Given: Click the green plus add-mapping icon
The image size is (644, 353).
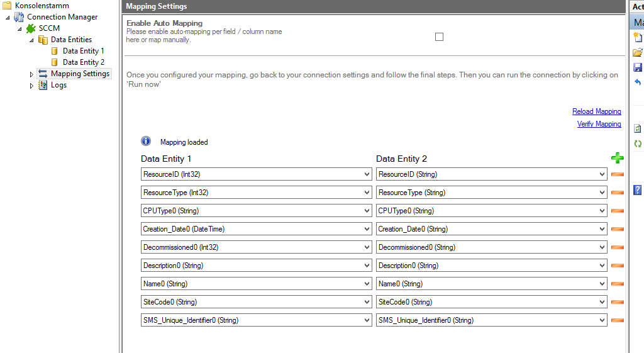Looking at the screenshot, I should pyautogui.click(x=617, y=159).
